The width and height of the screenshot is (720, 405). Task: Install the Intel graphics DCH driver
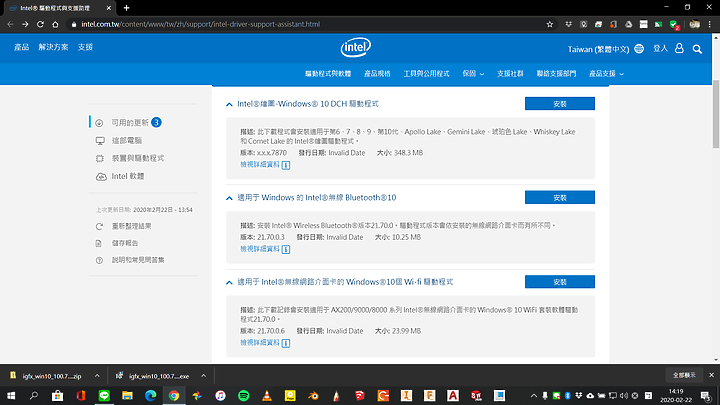click(560, 104)
